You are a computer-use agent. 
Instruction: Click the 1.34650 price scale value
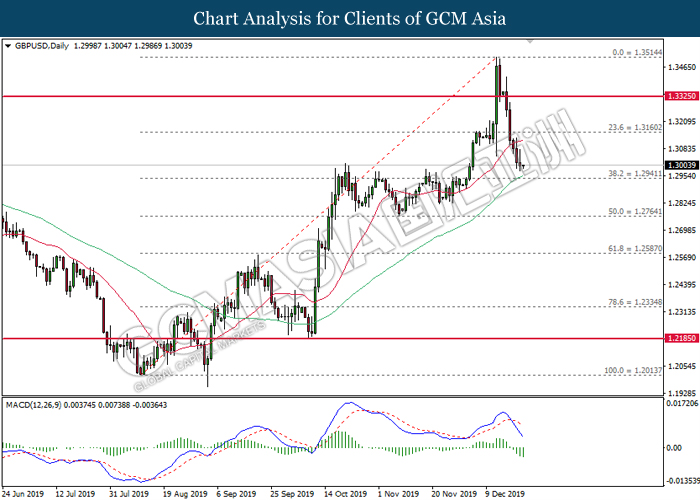coord(682,67)
